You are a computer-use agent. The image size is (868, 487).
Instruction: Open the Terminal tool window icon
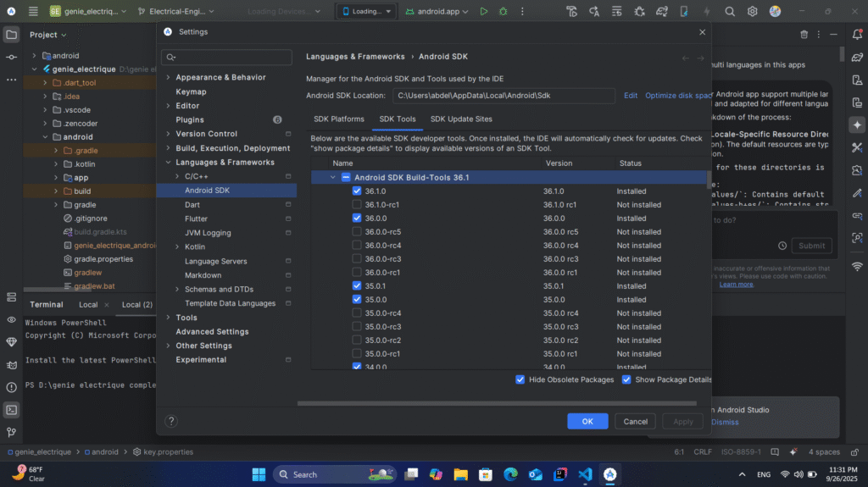click(x=11, y=409)
